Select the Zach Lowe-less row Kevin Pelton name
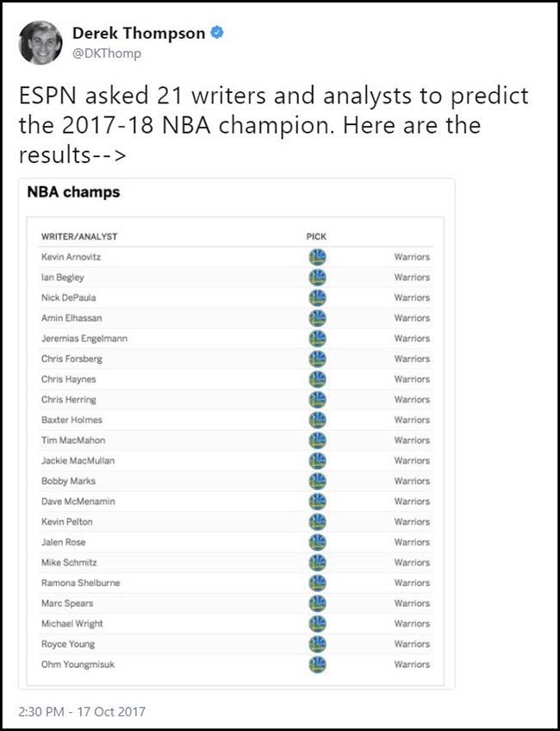 (x=67, y=522)
